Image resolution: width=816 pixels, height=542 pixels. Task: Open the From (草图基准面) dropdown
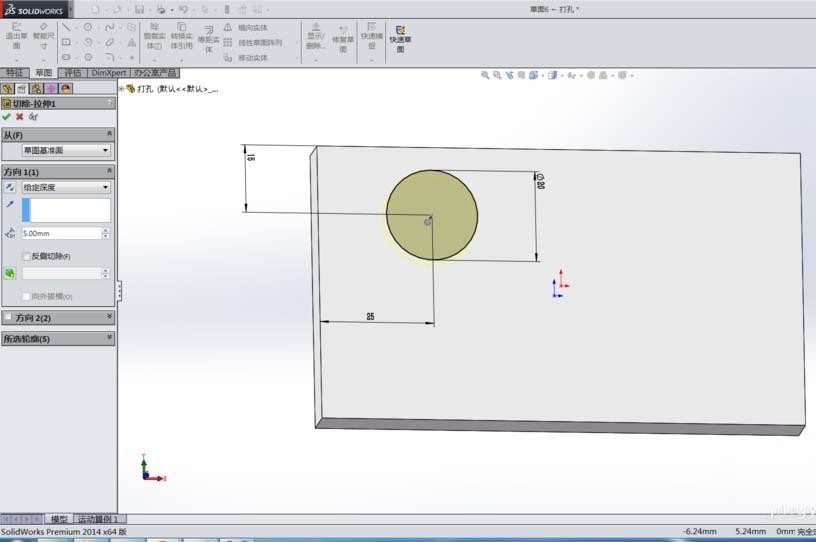click(x=66, y=150)
